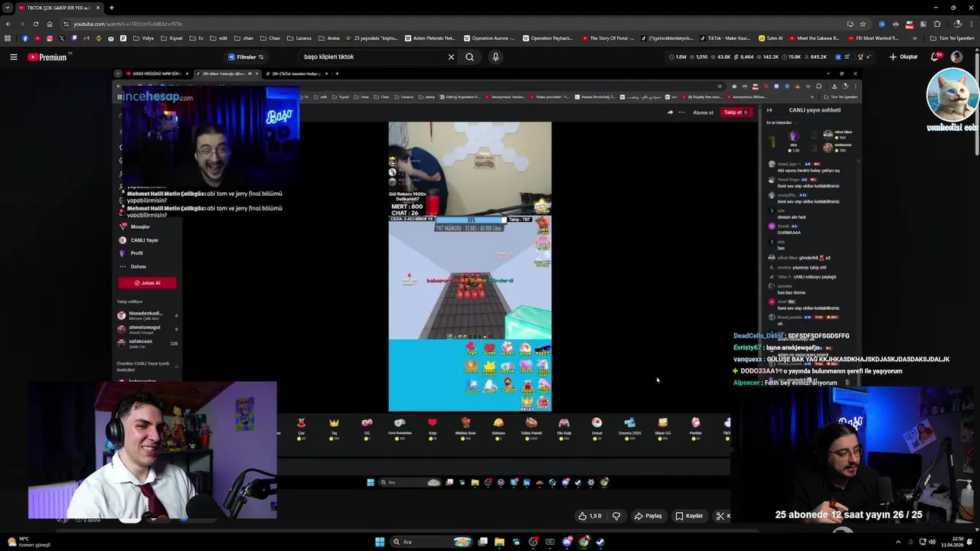This screenshot has height=551, width=980.
Task: Run search with the magnifier button
Action: coord(469,57)
